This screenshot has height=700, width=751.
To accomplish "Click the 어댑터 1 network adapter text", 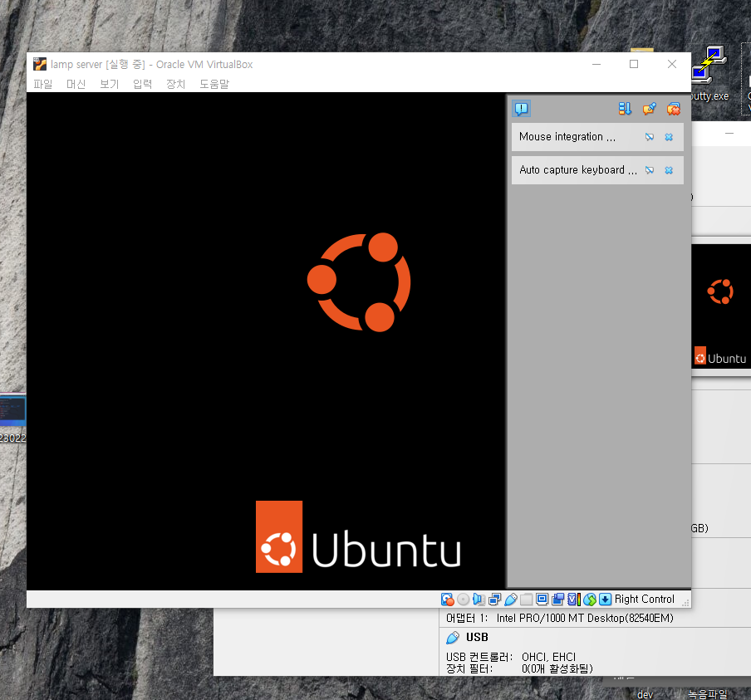I will point(559,618).
